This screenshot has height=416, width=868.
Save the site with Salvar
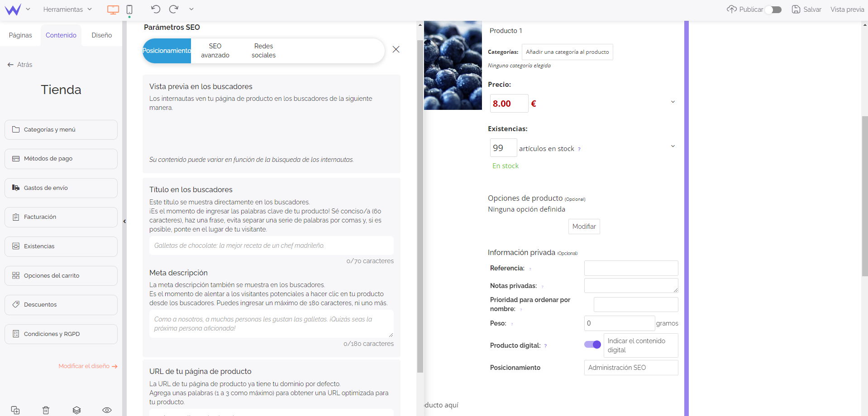[x=806, y=9]
